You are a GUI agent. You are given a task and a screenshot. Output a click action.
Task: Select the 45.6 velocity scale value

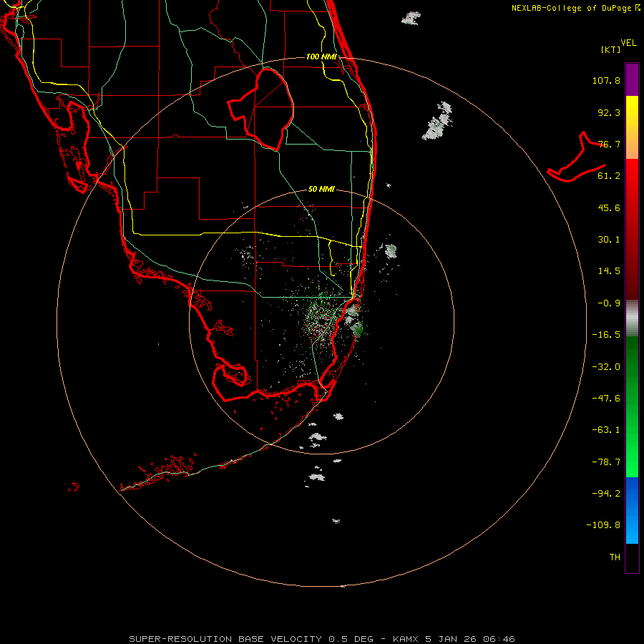609,208
